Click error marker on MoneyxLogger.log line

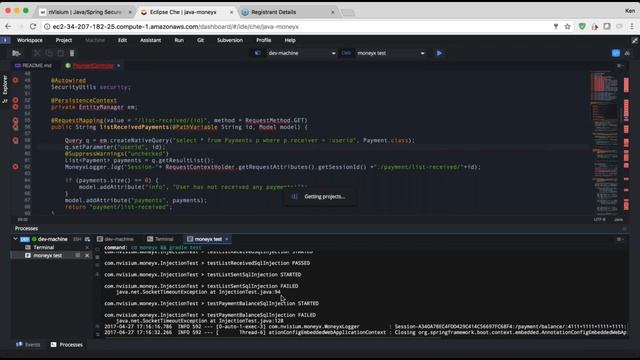pyautogui.click(x=15, y=167)
